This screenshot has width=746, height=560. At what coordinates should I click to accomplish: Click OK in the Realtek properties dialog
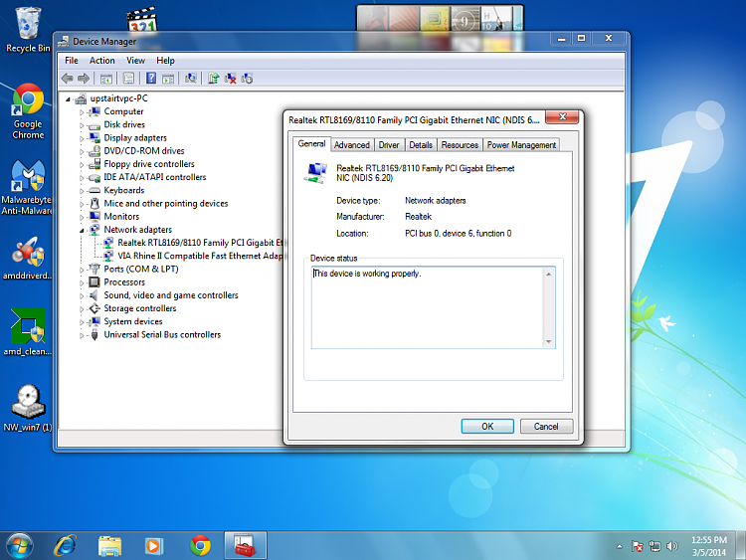487,427
